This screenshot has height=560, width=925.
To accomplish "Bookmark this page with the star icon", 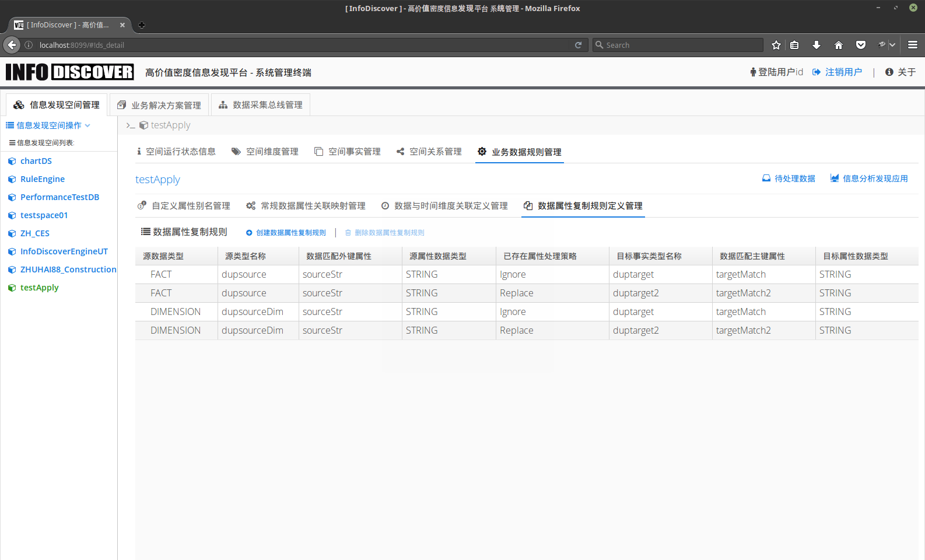I will [x=776, y=45].
